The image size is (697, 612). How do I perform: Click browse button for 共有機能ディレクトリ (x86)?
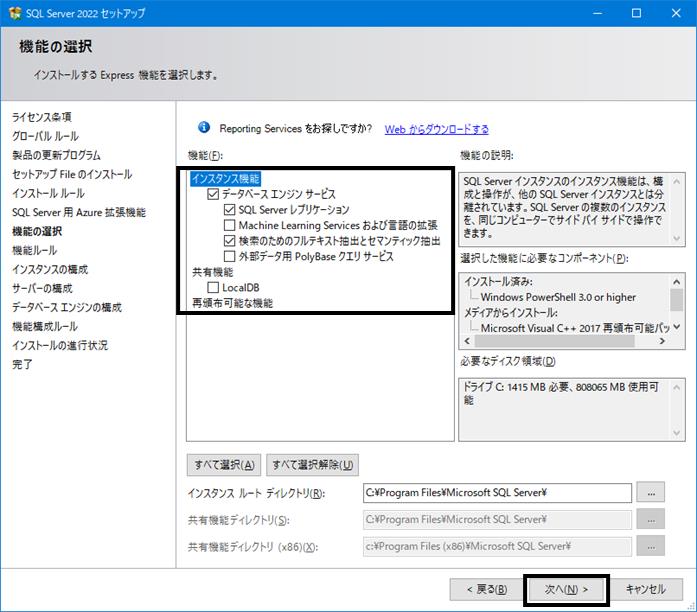click(x=651, y=546)
